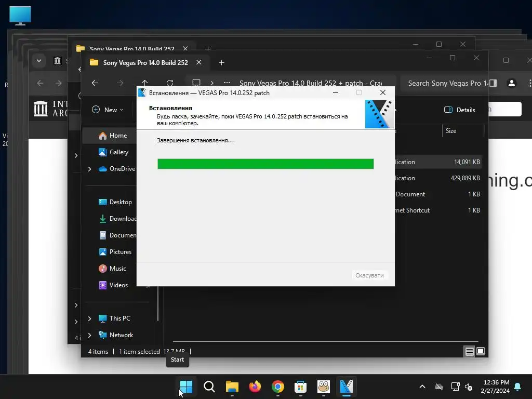The width and height of the screenshot is (532, 399).
Task: Open the browser tab list dropdown arrow
Action: [38, 61]
